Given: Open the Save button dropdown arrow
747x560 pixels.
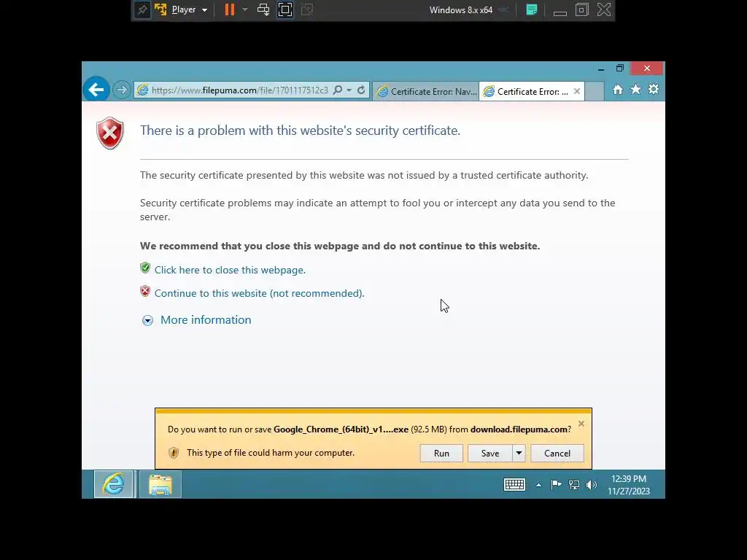Looking at the screenshot, I should click(519, 454).
